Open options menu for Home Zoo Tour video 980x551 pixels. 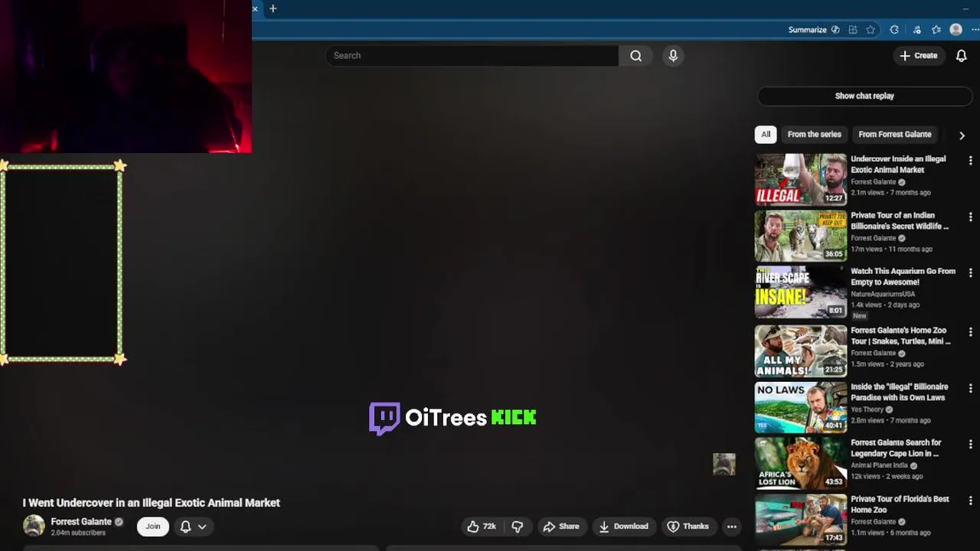coord(970,332)
